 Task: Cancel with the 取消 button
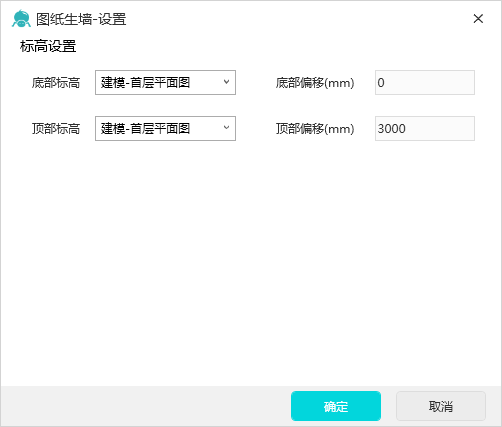click(441, 406)
